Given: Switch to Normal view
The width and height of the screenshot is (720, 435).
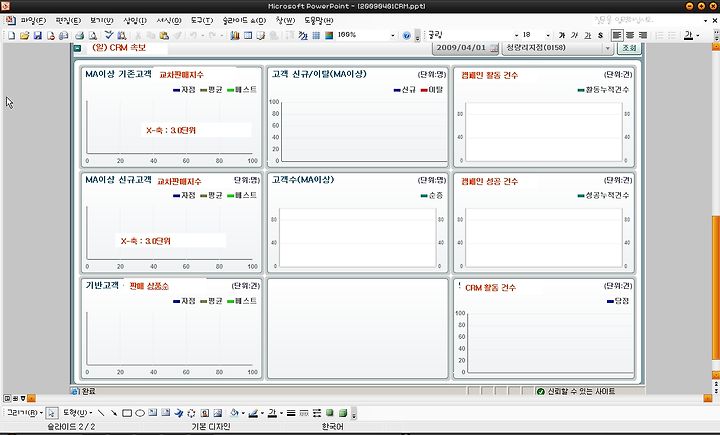Looking at the screenshot, I should pos(6,398).
